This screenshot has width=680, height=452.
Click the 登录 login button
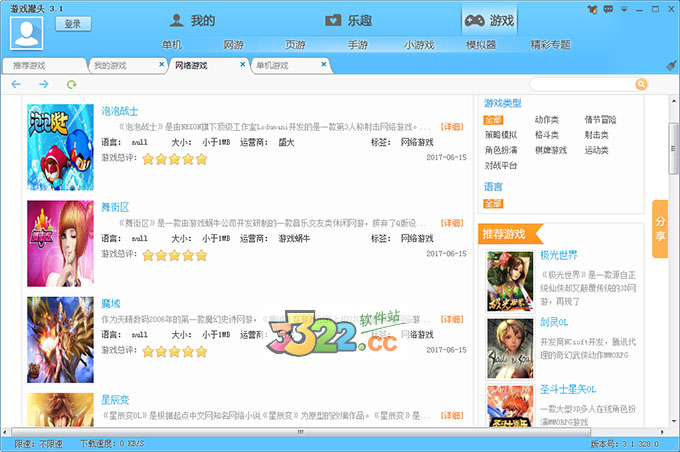tap(73, 24)
